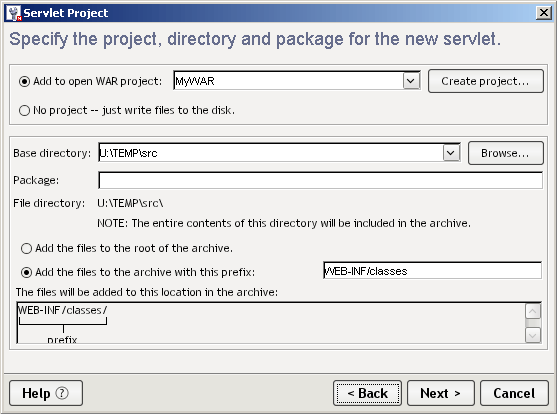
Task: Cancel the servlet wizard
Action: point(514,393)
